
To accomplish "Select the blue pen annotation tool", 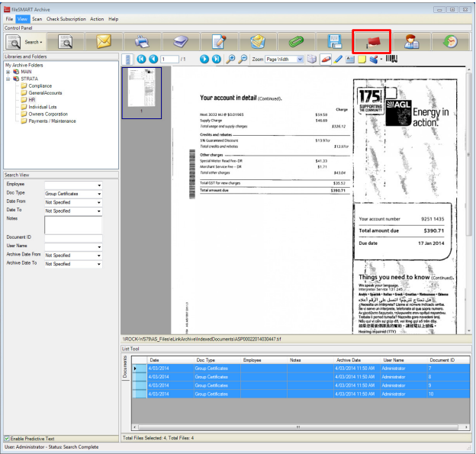I will pos(338,60).
